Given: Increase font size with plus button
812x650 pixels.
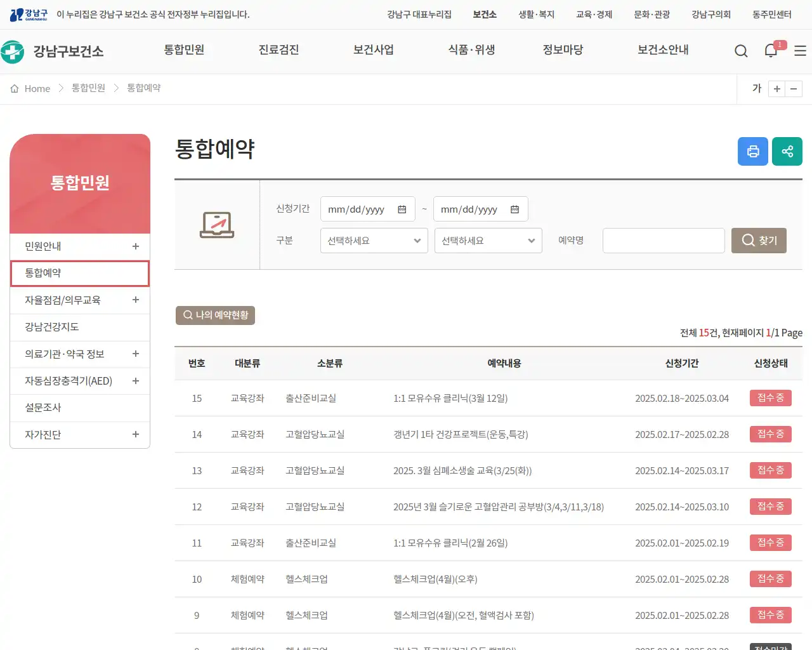Looking at the screenshot, I should coord(776,88).
